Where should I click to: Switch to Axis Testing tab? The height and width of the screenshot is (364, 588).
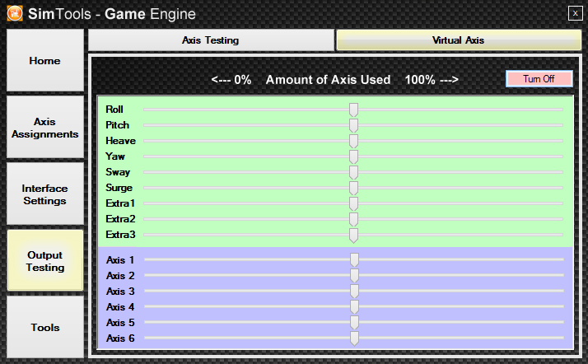point(211,40)
